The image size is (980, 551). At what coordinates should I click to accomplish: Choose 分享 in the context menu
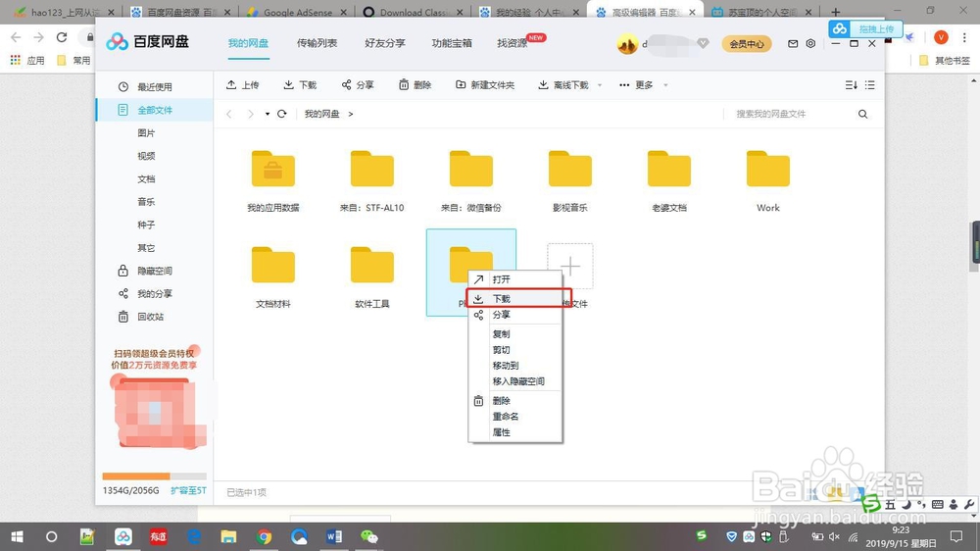click(x=515, y=315)
